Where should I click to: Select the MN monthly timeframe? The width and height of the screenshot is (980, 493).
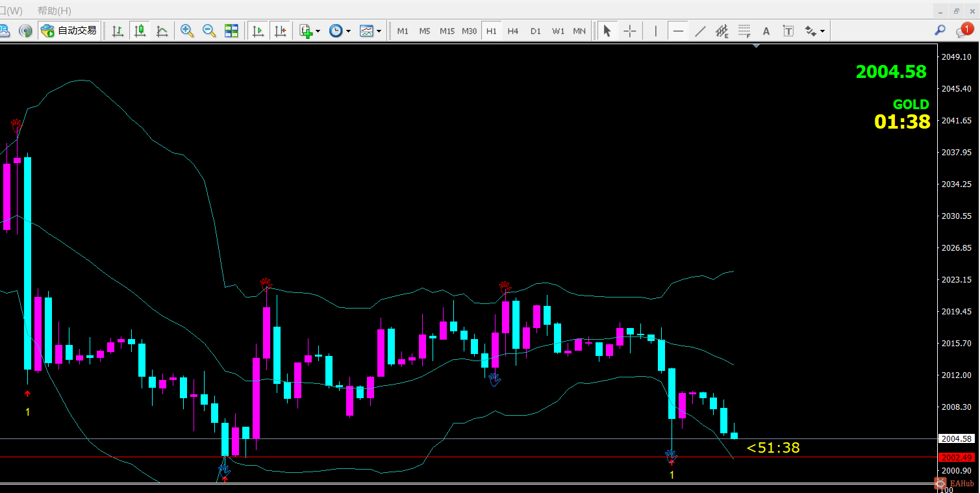click(579, 31)
